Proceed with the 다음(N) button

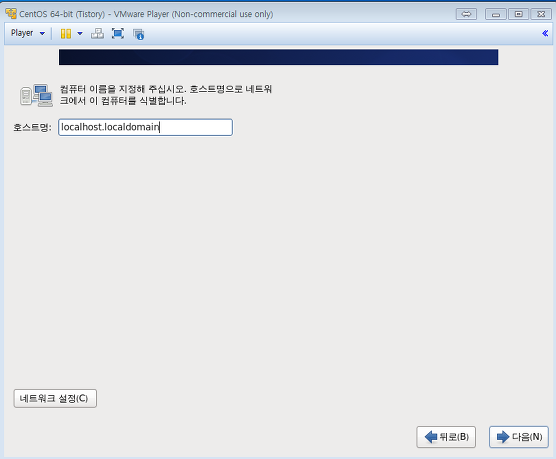click(519, 437)
